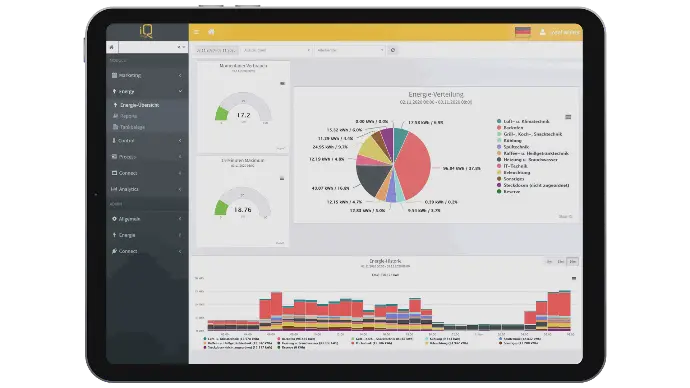Open the user profile icon
Screen dimensions: 690x388
[x=543, y=32]
